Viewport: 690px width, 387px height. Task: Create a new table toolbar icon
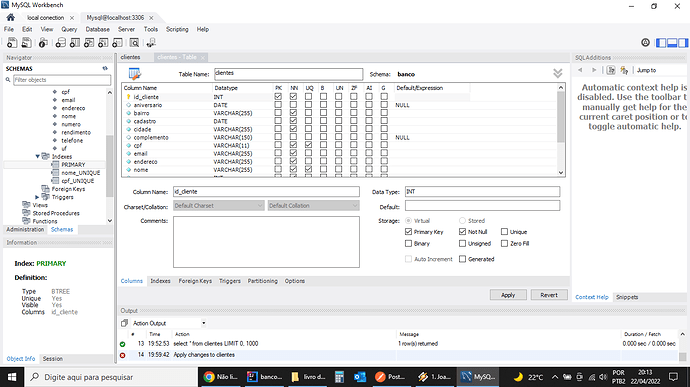(75, 43)
